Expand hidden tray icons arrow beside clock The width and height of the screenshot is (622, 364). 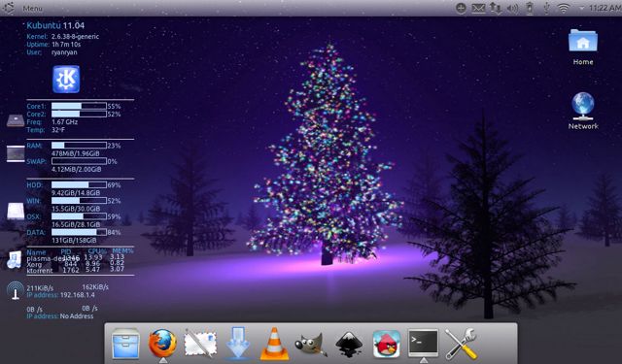click(x=582, y=9)
